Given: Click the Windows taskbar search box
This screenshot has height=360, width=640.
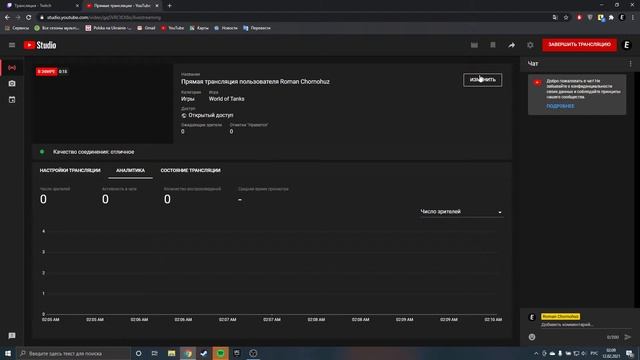Looking at the screenshot, I should (73, 353).
